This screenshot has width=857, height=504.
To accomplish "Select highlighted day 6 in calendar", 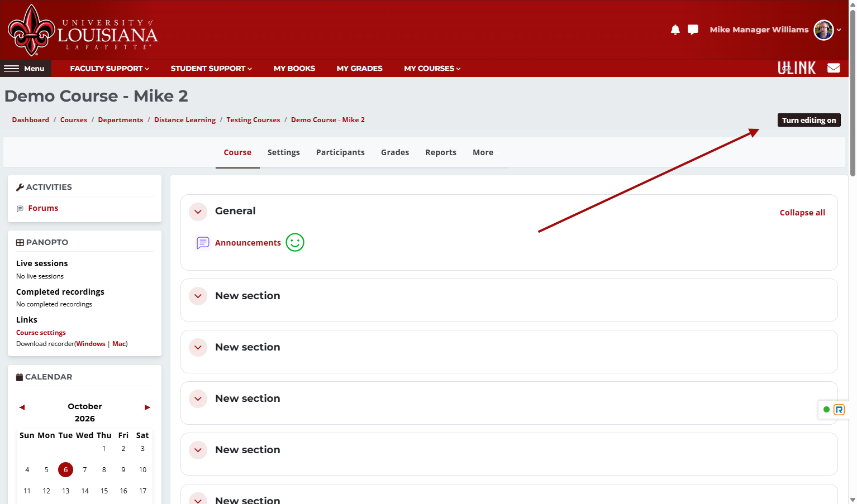I will 65,470.
